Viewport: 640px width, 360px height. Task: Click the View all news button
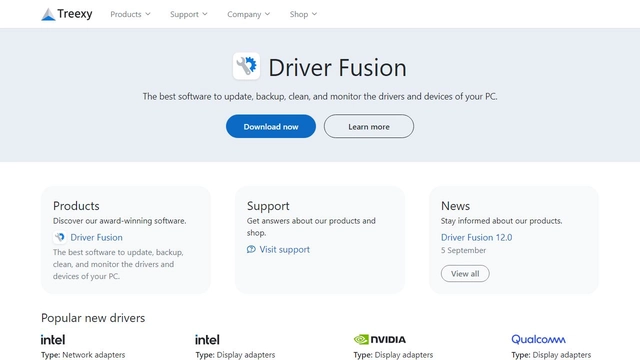465,273
